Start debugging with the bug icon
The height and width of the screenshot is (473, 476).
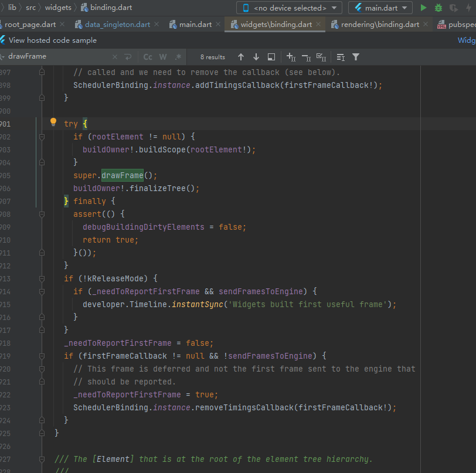(x=438, y=8)
